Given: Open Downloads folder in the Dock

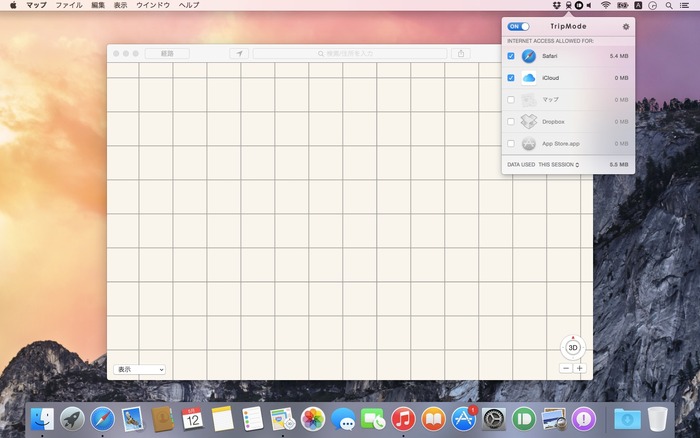Looking at the screenshot, I should 627,419.
